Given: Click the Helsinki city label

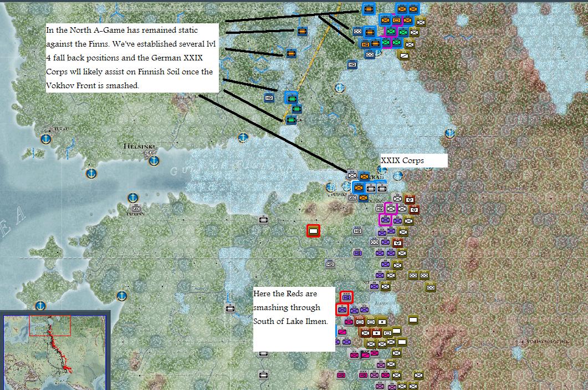Looking at the screenshot, I should 139,146.
